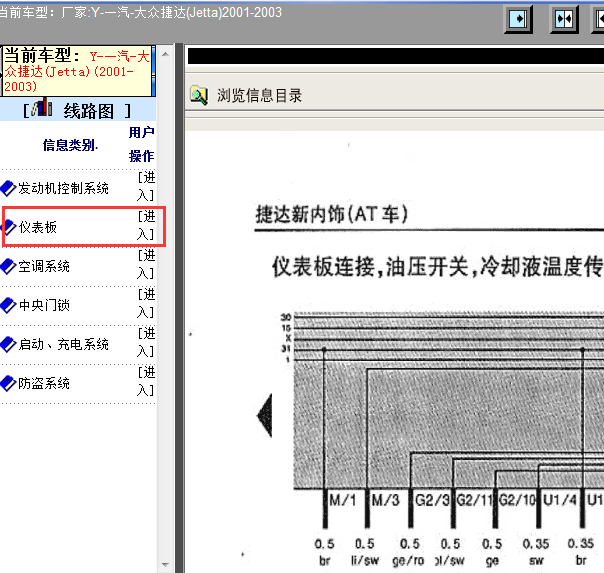Click 浏览信息目录 label
Viewport: 604px width, 573px height.
tap(259, 96)
